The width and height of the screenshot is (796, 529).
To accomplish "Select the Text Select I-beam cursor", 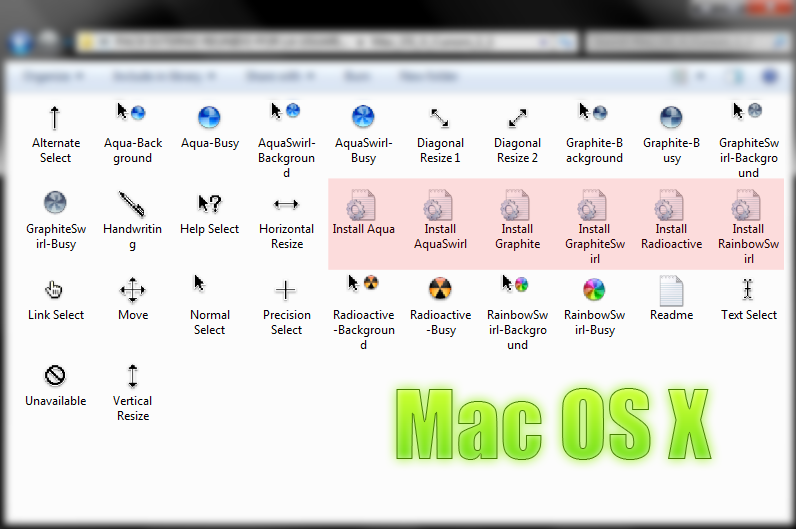I will [x=748, y=299].
